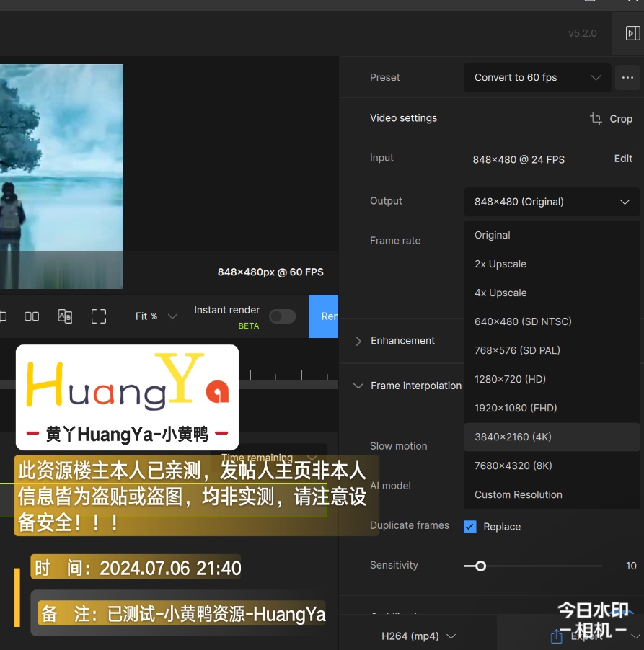644x650 pixels.
Task: Click Edit next to the input resolution
Action: point(623,159)
